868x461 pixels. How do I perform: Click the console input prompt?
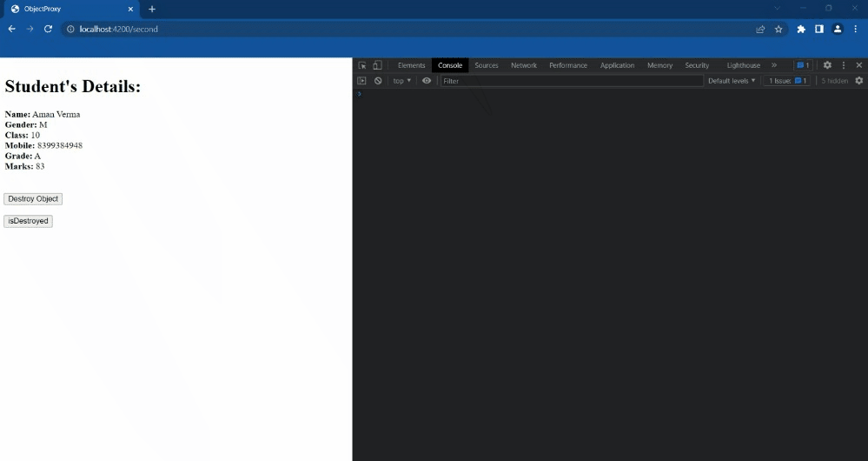[610, 94]
